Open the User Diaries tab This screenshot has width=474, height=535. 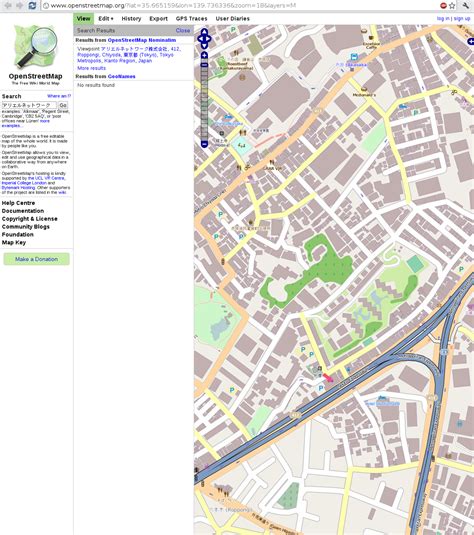pos(232,19)
